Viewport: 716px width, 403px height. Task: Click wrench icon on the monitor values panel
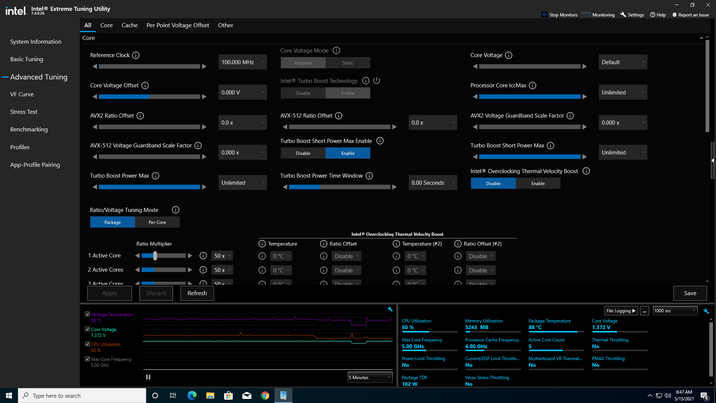pyautogui.click(x=706, y=311)
